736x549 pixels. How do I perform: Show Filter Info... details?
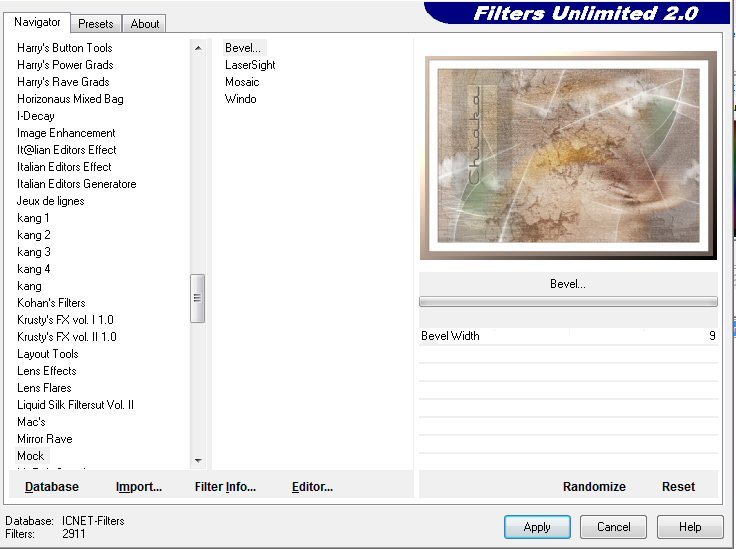tap(225, 487)
